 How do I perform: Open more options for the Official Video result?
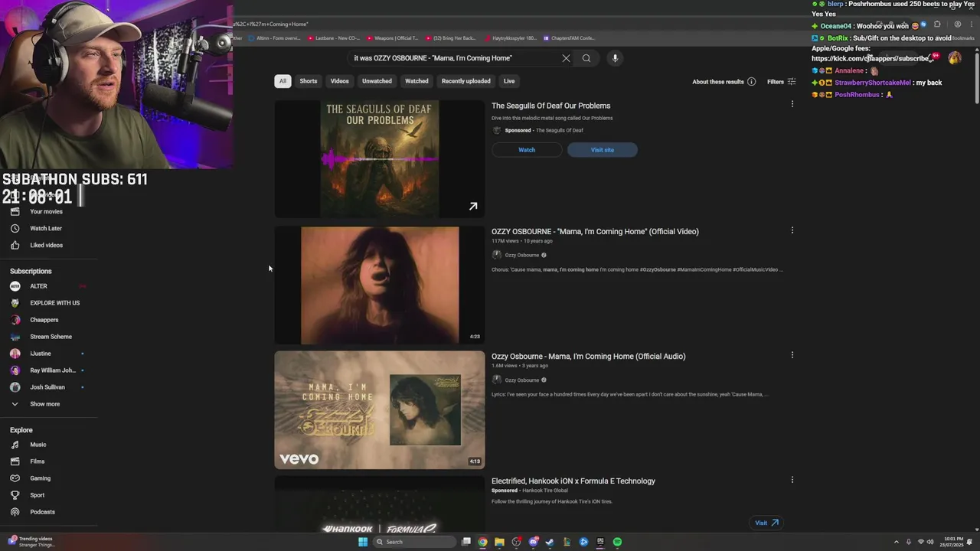[x=792, y=230]
